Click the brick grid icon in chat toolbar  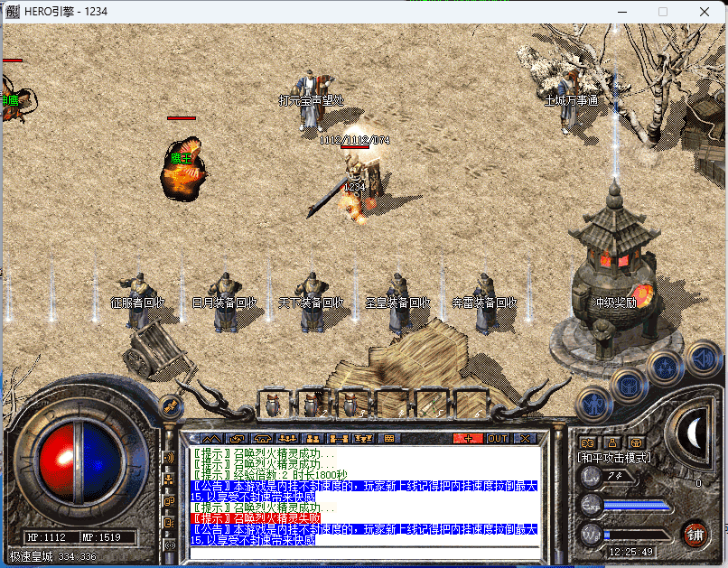pos(389,439)
